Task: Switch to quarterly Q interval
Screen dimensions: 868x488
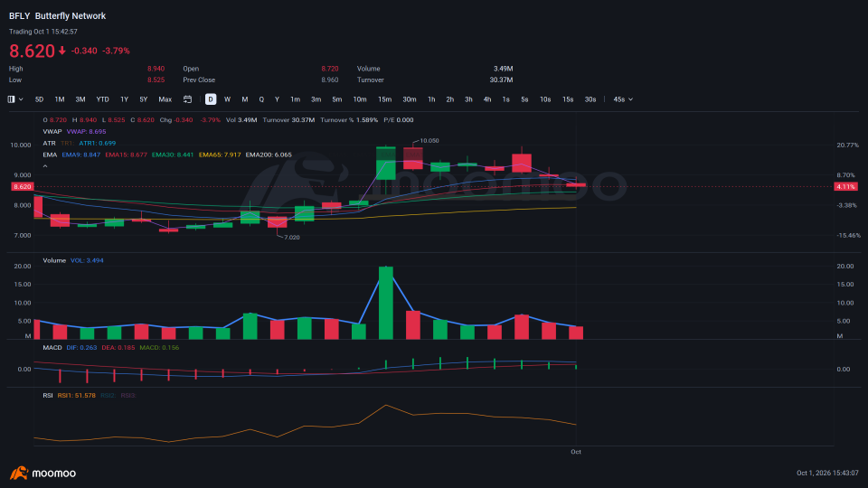Action: coord(261,99)
